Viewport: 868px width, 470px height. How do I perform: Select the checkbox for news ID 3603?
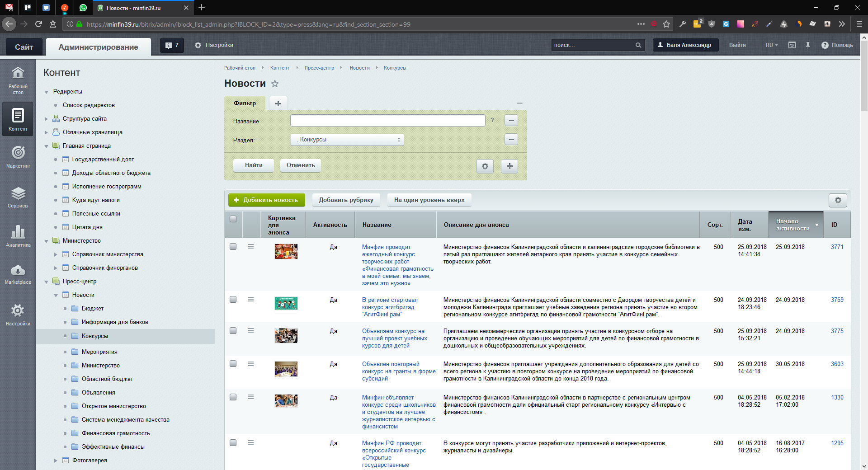[x=233, y=364]
